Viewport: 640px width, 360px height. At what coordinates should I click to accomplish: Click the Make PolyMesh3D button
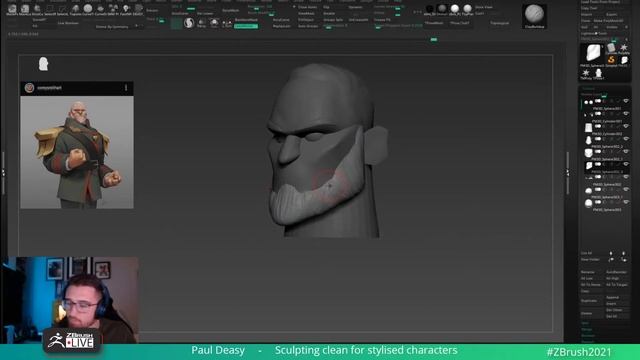tap(608, 20)
